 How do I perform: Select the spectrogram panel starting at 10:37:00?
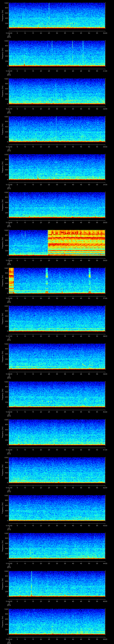[57, 318]
